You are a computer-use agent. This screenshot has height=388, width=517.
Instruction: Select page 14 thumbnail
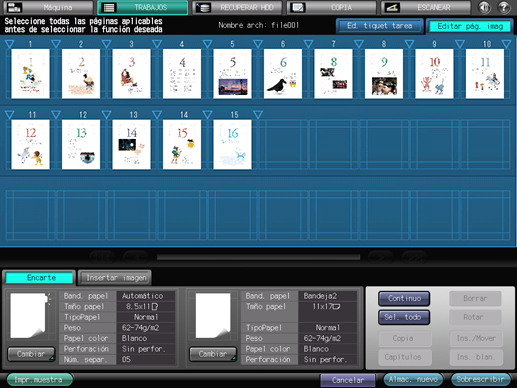click(182, 145)
